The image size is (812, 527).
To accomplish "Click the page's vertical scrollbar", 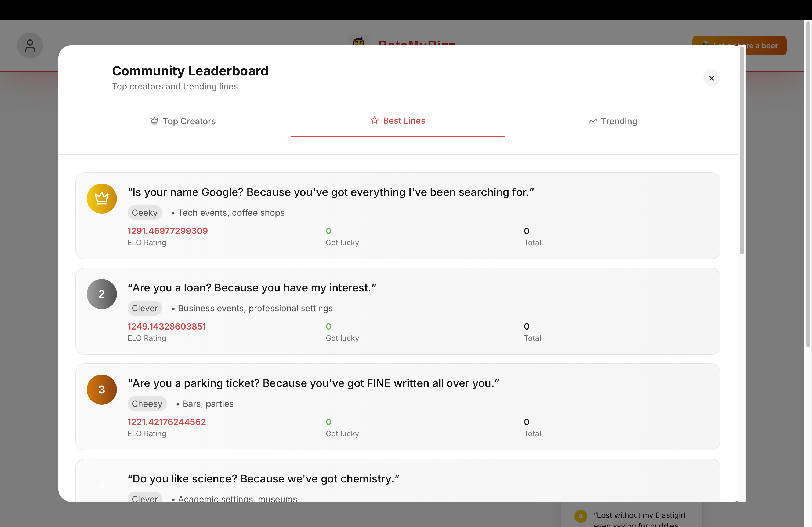I will [808, 184].
